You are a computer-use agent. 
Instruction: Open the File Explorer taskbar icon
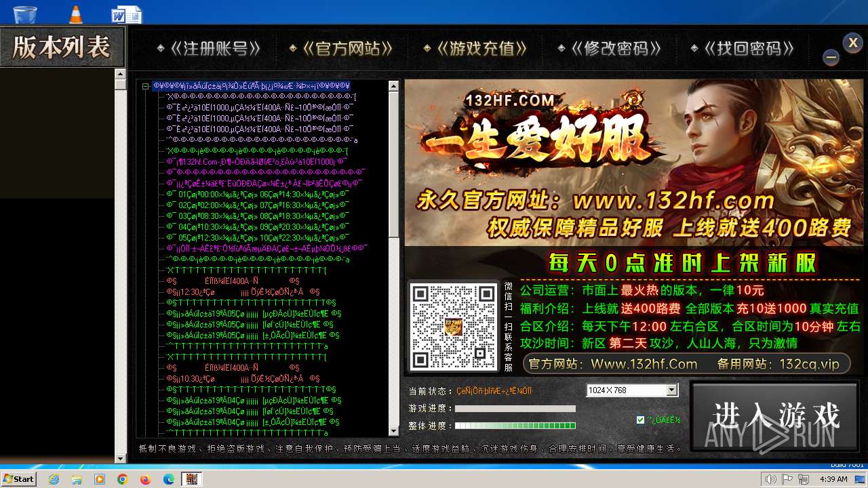click(77, 479)
